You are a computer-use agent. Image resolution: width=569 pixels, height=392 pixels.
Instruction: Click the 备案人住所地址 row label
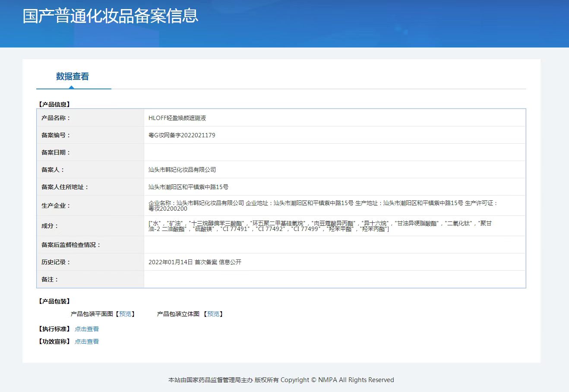(65, 187)
